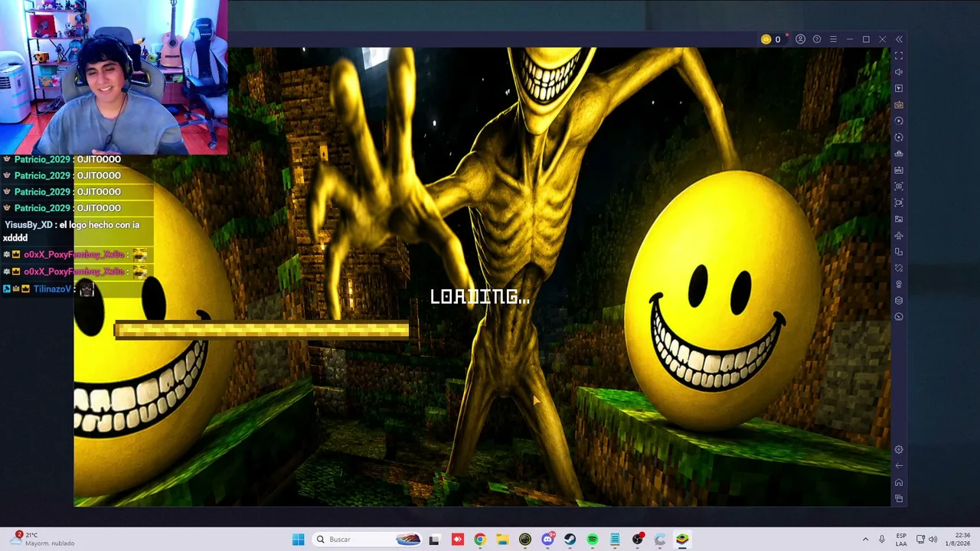Collapse the BlueStacks side toolbar
The image size is (980, 551).
[899, 39]
